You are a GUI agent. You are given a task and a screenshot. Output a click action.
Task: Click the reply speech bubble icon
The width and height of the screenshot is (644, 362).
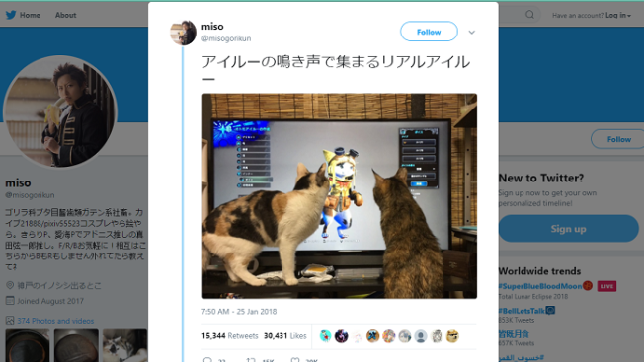(207, 360)
